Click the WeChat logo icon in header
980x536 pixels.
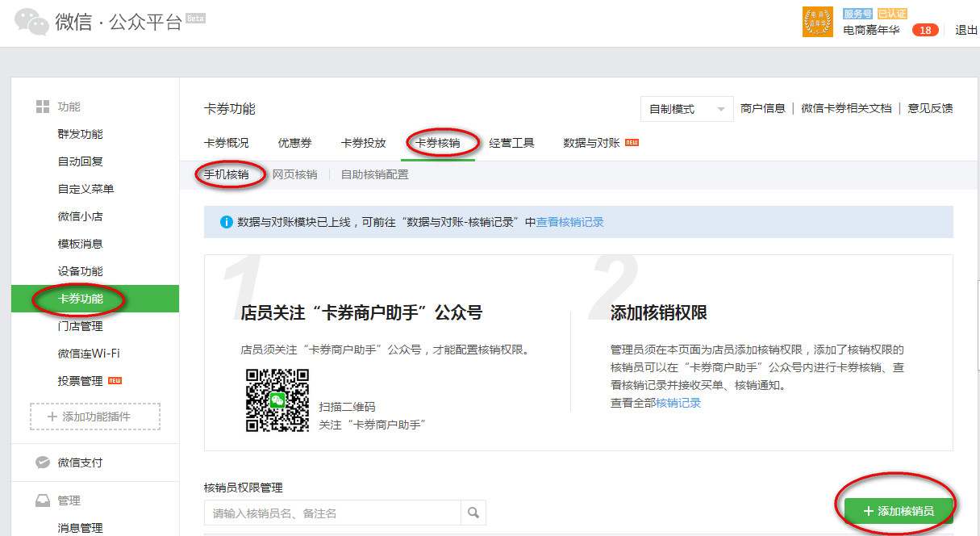click(32, 22)
